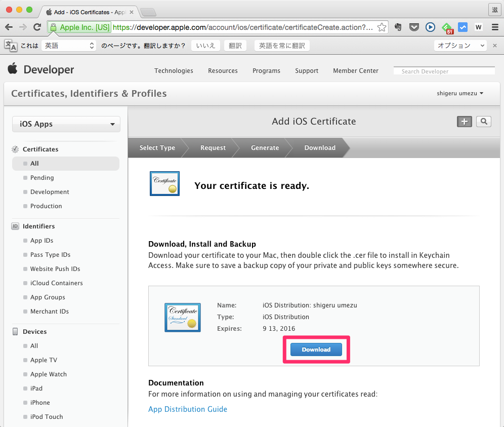Open the App Distribution Guide link
Image resolution: width=504 pixels, height=427 pixels.
(x=188, y=409)
